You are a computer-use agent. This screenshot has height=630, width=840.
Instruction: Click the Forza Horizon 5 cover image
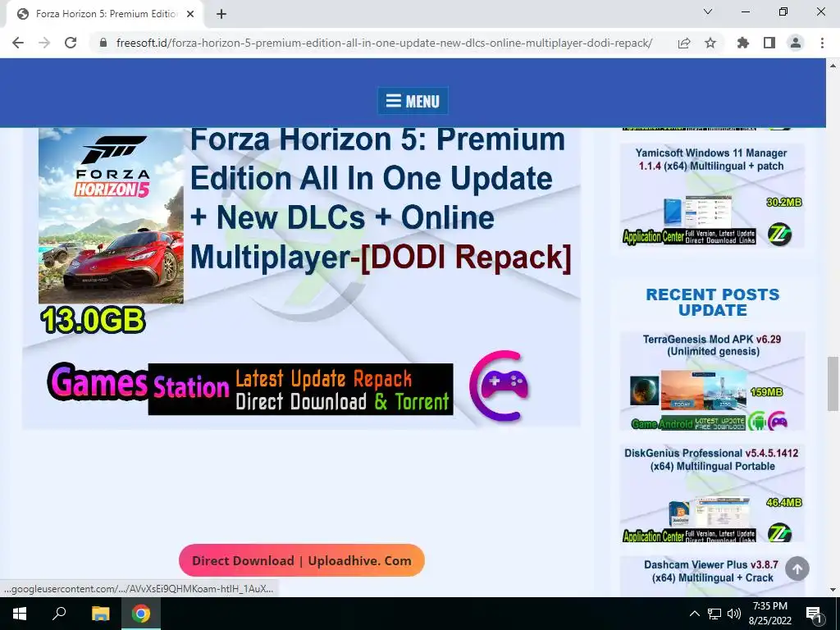pyautogui.click(x=111, y=216)
